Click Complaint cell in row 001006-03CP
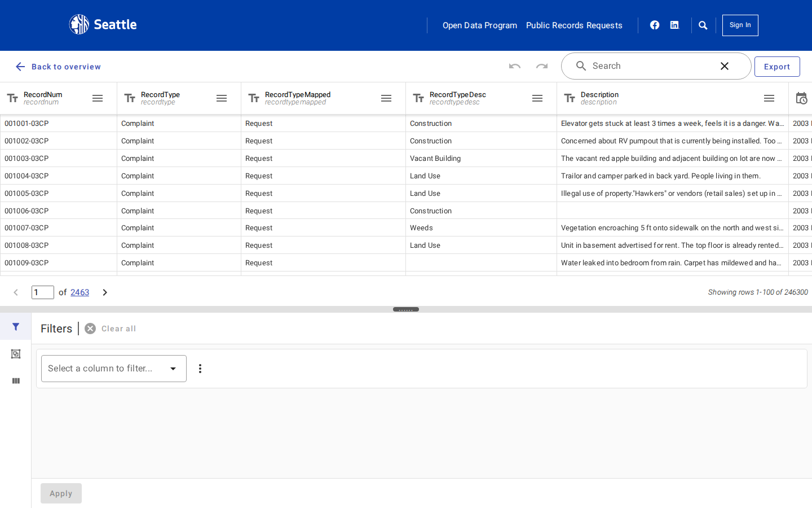The width and height of the screenshot is (812, 508). click(179, 211)
